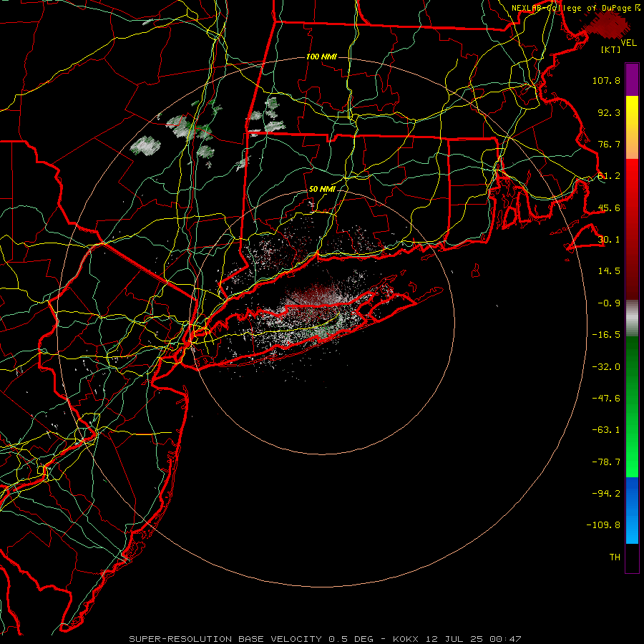Click the NEXLAB-College of DuPage label
This screenshot has width=644, height=644.
(x=572, y=8)
